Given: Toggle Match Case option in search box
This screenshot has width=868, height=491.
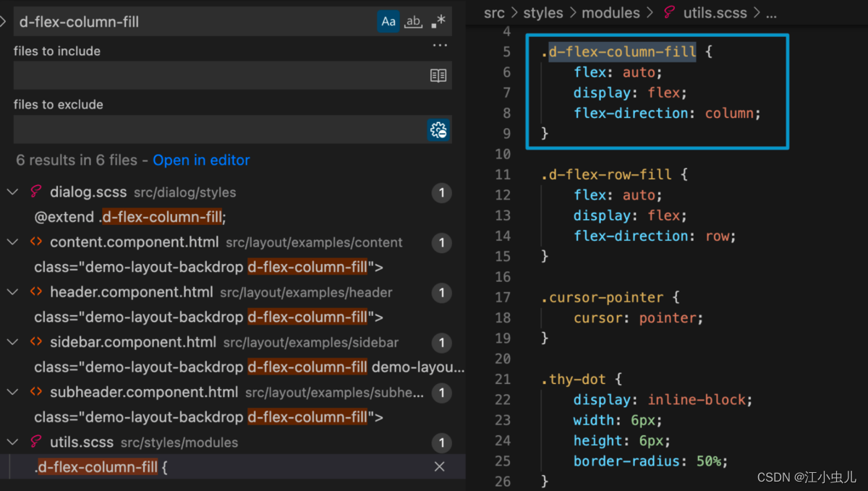Looking at the screenshot, I should (388, 22).
